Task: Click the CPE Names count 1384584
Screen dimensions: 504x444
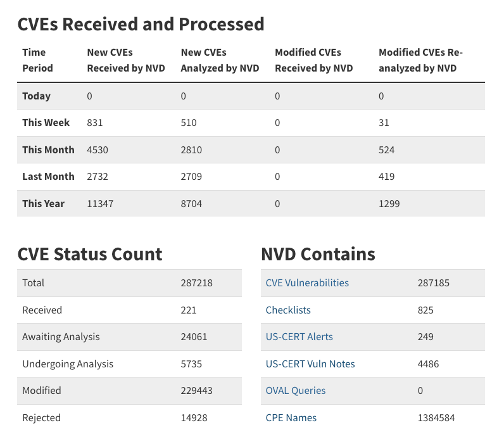Action: click(436, 418)
